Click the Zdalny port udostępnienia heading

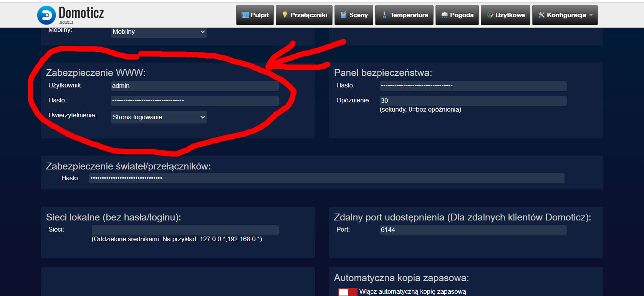[x=463, y=217]
